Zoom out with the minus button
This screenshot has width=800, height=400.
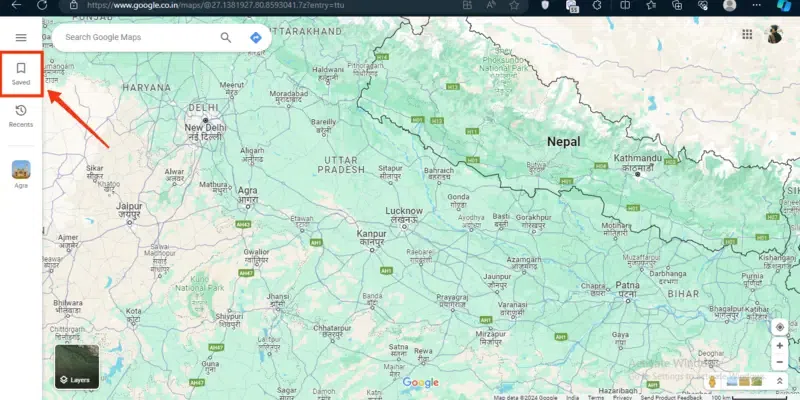coord(780,362)
